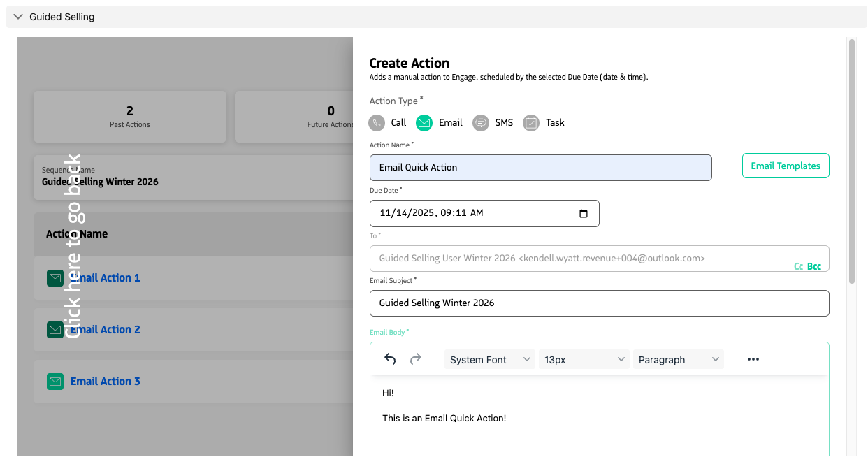Click the envelope icon next to Email Action 1

pyautogui.click(x=55, y=277)
